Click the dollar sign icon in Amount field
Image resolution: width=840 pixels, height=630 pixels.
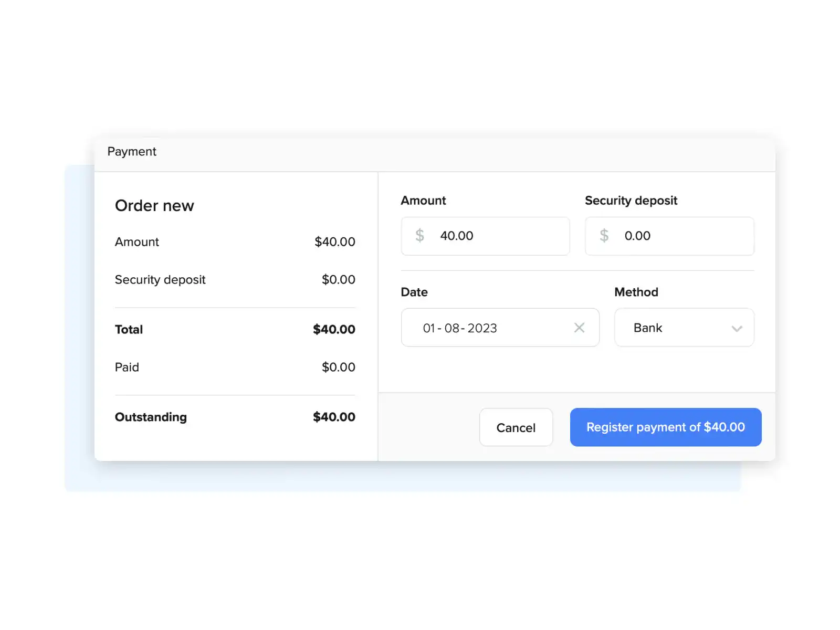point(419,236)
